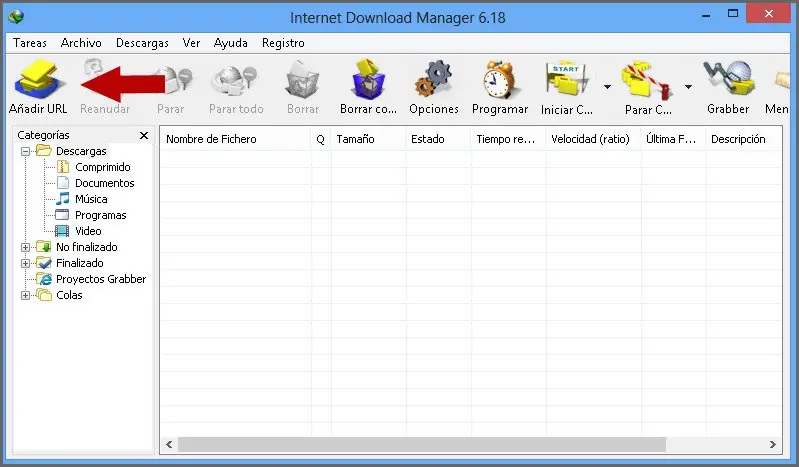Click the No finalizado folder icon
Screen dimensions: 799x467
(x=44, y=247)
